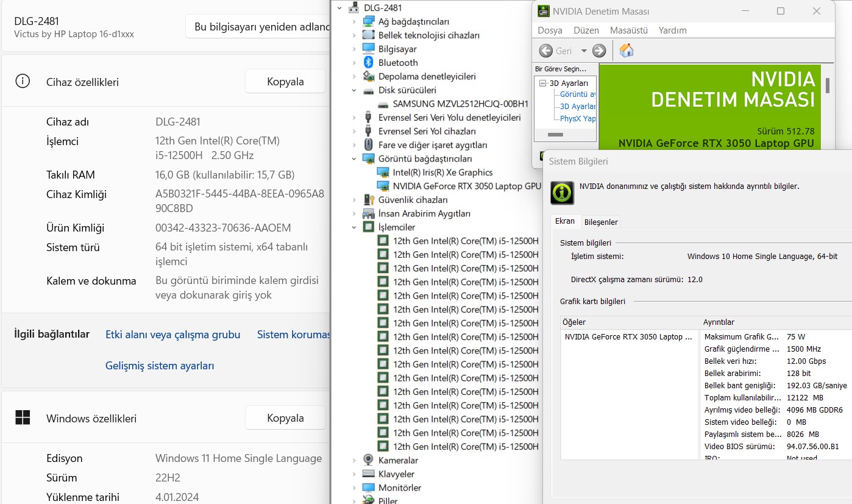Click the Forward arrow icon in NVIDIA toolbar

click(599, 51)
